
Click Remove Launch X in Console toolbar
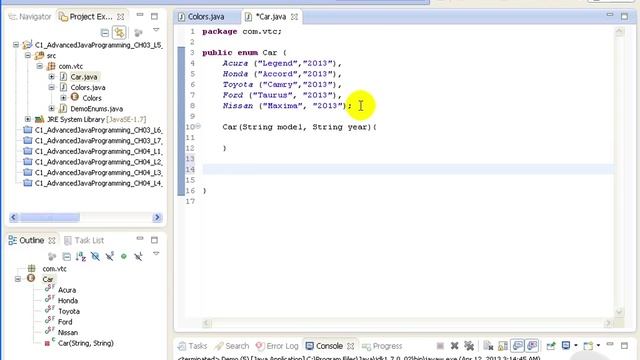click(454, 346)
